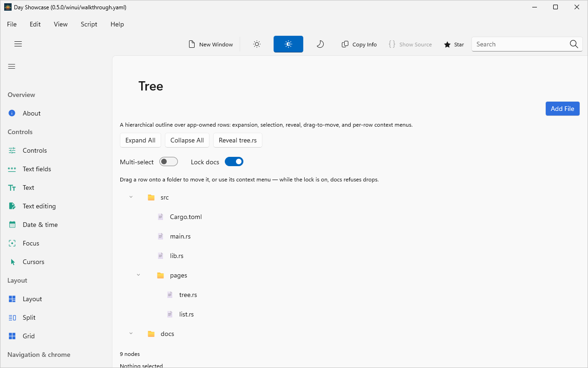Viewport: 588px width, 368px height.
Task: Open the Date & time page
Action: pyautogui.click(x=56, y=225)
